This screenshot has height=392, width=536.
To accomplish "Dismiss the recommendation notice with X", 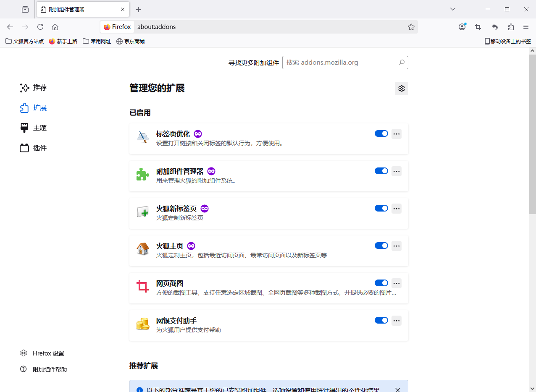I will (x=398, y=390).
